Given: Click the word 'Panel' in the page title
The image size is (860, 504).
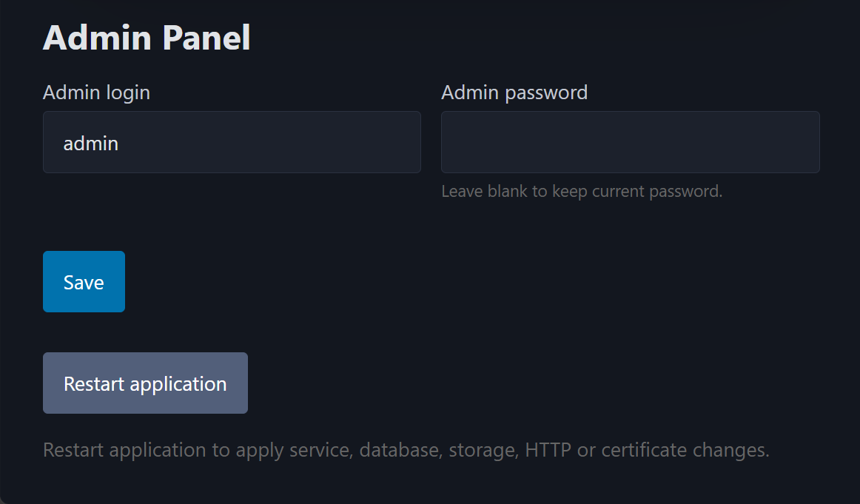Looking at the screenshot, I should coord(206,37).
